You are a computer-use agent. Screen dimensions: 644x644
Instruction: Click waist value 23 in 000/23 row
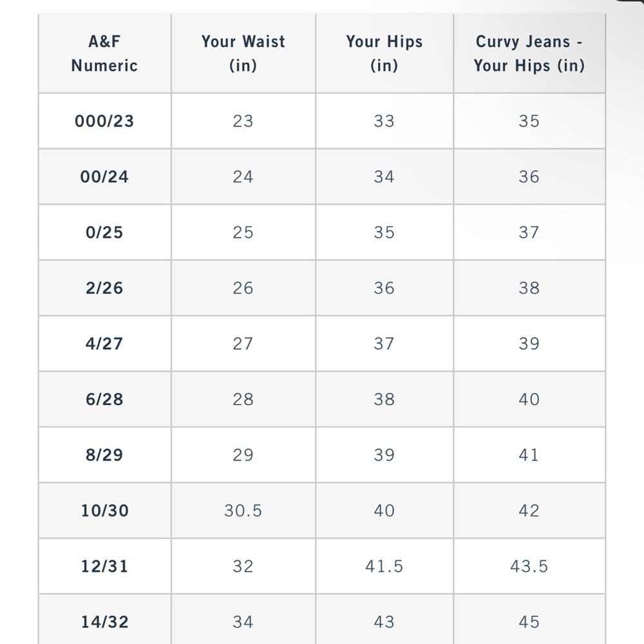243,121
